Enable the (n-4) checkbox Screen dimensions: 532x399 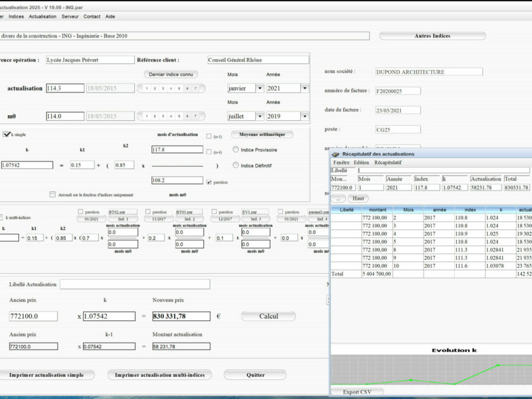tap(209, 152)
